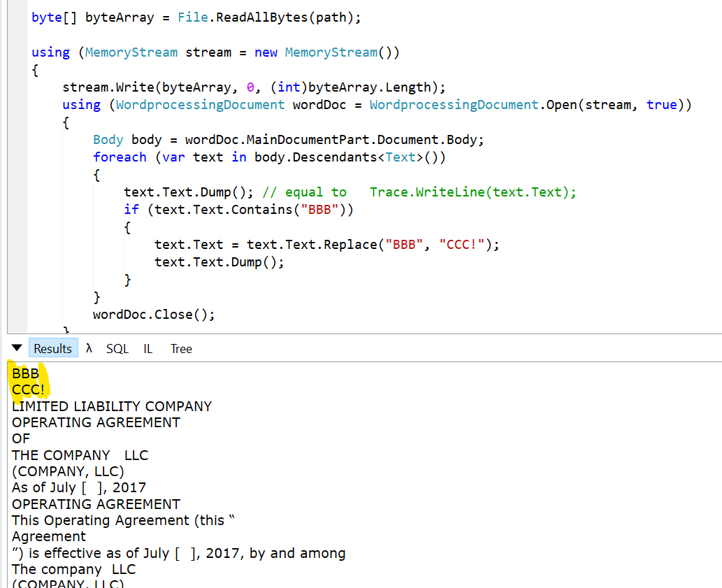This screenshot has width=722, height=588.
Task: Click the wordDoc.Close statement
Action: 152,314
